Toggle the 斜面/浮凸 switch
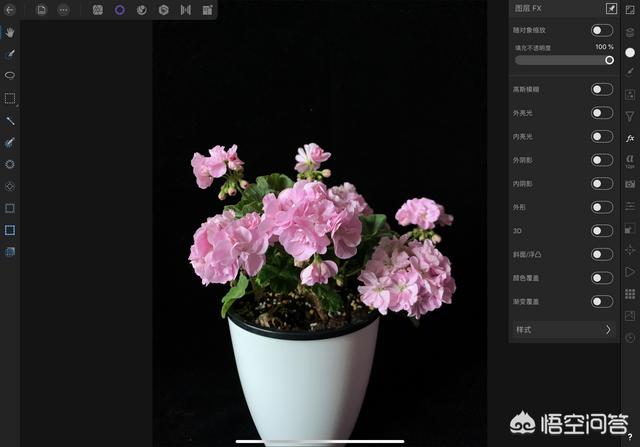 tap(602, 254)
